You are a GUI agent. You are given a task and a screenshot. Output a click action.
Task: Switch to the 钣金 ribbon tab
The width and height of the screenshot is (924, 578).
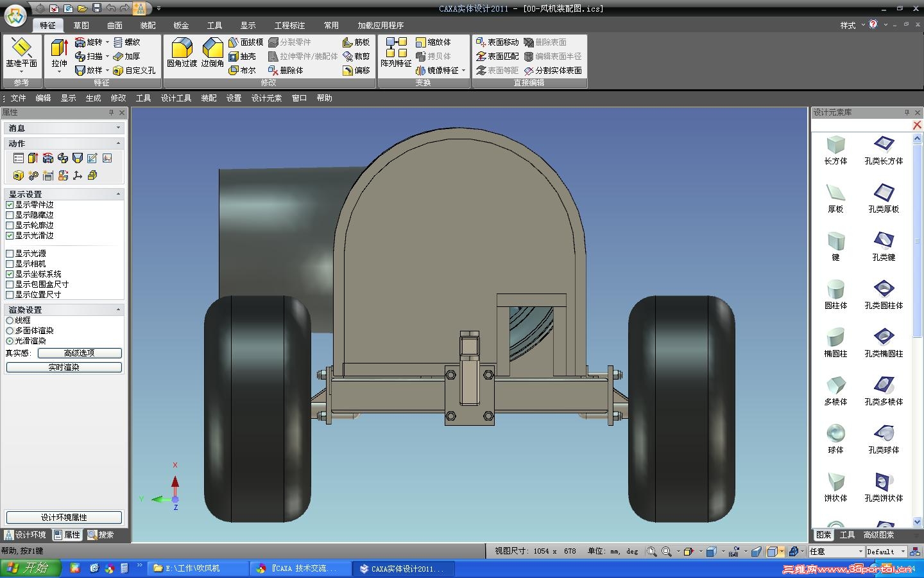pos(181,26)
